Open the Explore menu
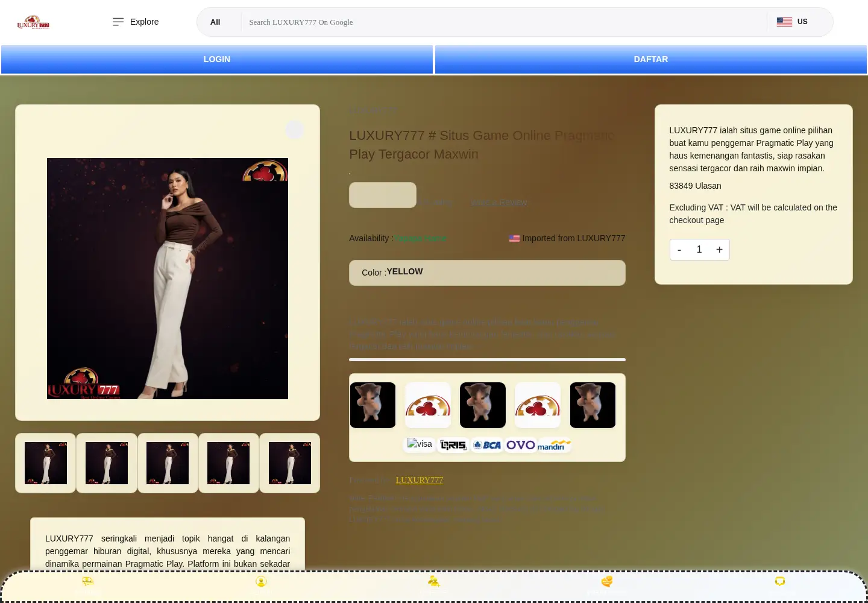Viewport: 868px width, 603px height. (x=136, y=22)
